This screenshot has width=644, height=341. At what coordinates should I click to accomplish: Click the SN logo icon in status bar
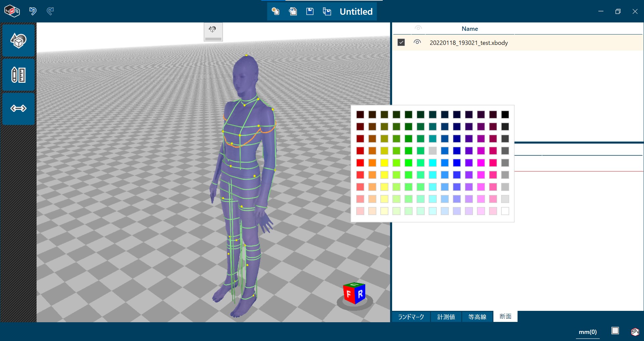635,332
